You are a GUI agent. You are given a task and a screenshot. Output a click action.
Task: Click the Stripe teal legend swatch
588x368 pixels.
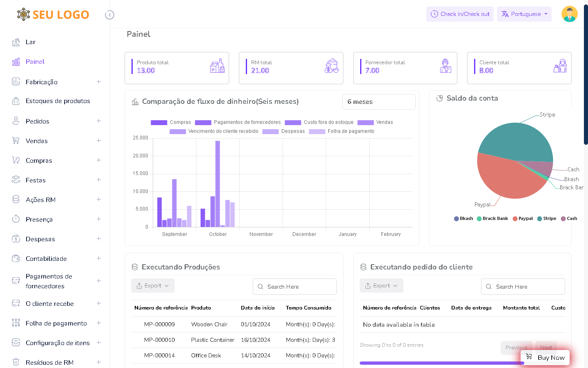[540, 219]
